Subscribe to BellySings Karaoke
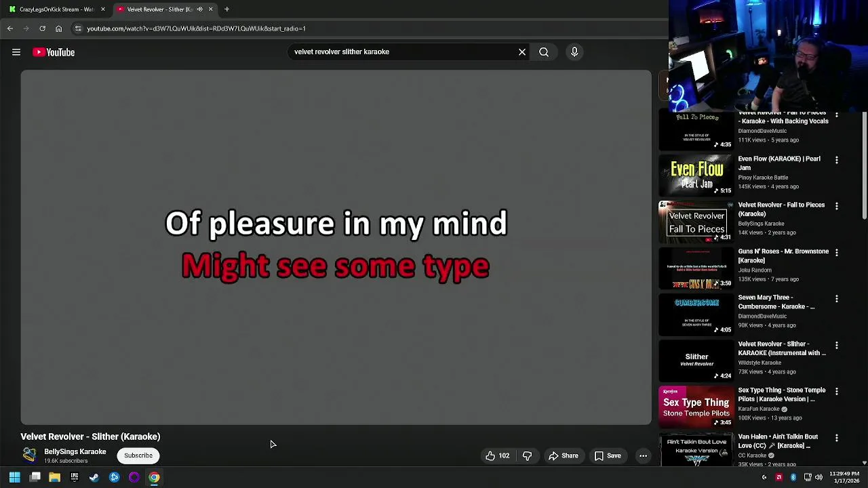The height and width of the screenshot is (488, 868). pyautogui.click(x=138, y=455)
